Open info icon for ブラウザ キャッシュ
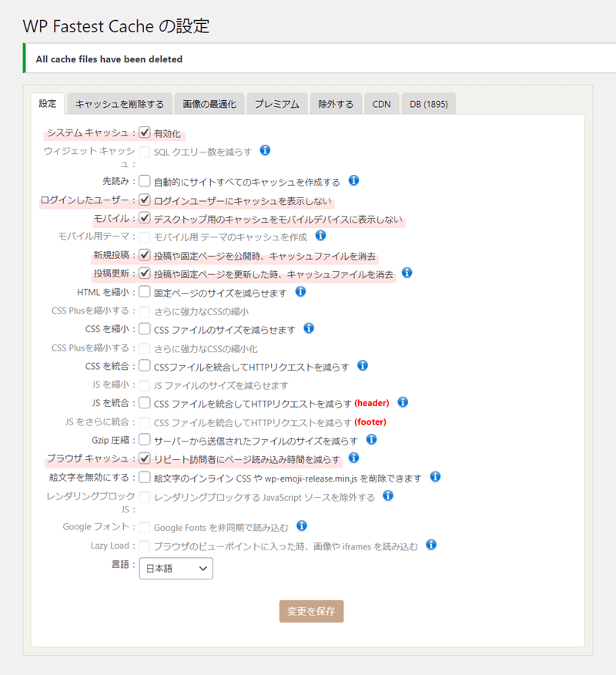The width and height of the screenshot is (616, 675). pos(353,458)
